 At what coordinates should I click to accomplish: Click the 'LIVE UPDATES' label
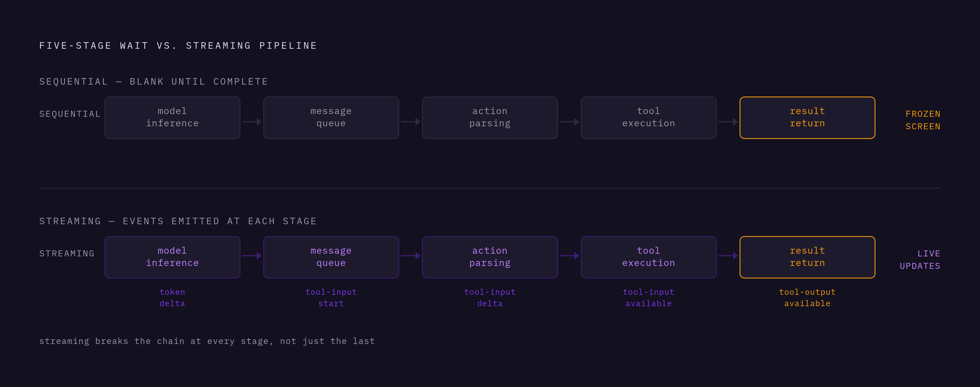[920, 260]
